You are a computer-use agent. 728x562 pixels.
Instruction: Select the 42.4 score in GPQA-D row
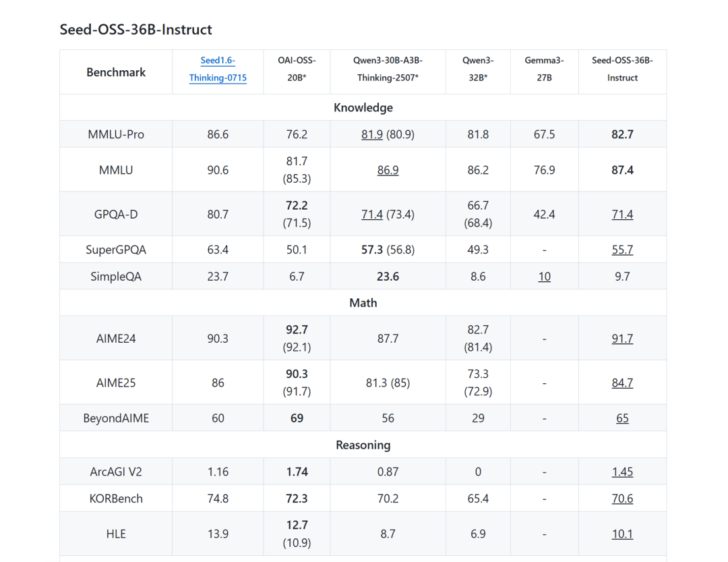[544, 215]
